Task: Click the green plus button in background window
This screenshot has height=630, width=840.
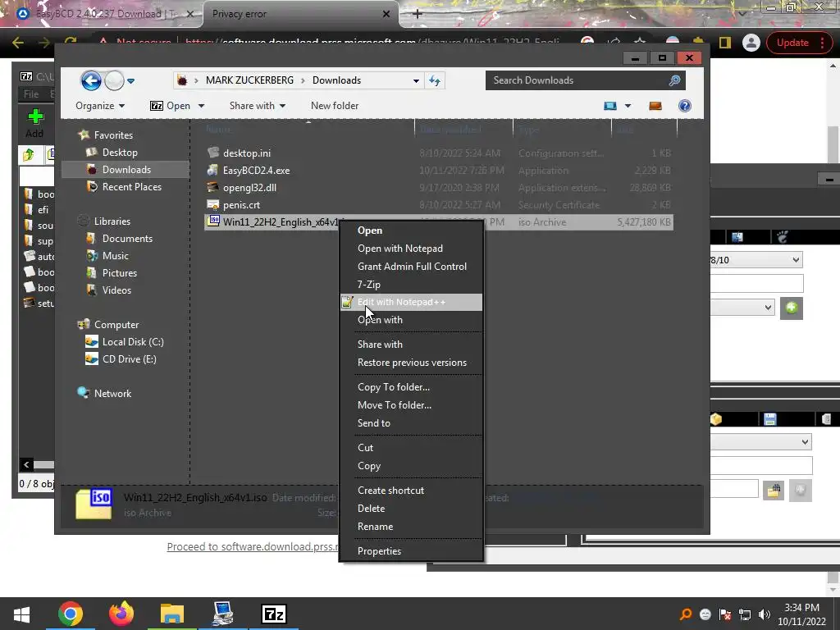Action: click(x=792, y=308)
